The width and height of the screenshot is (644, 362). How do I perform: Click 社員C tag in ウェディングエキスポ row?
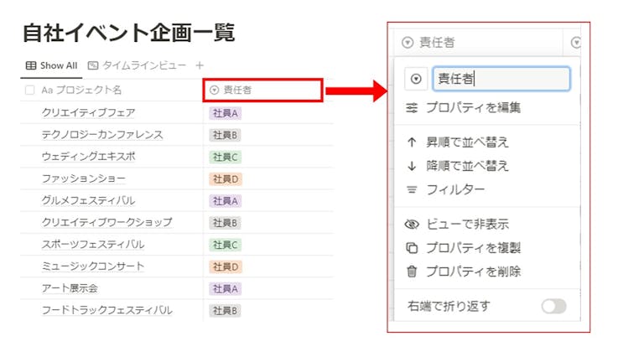225,158
